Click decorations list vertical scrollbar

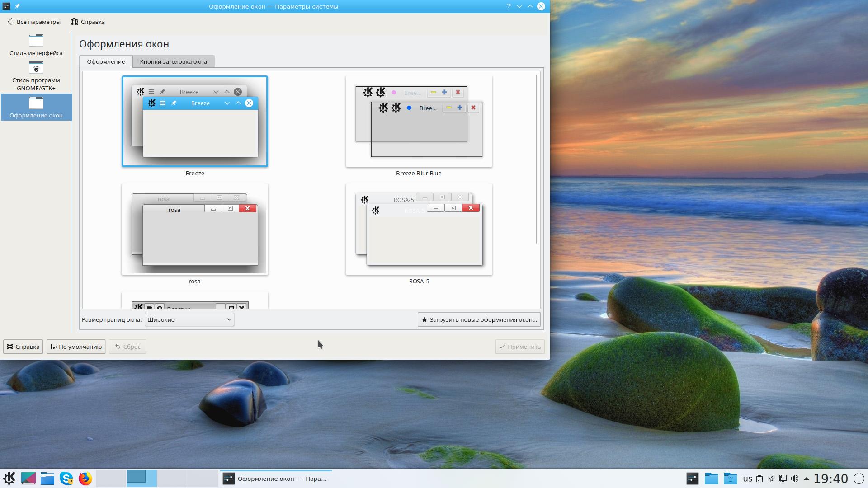click(536, 158)
